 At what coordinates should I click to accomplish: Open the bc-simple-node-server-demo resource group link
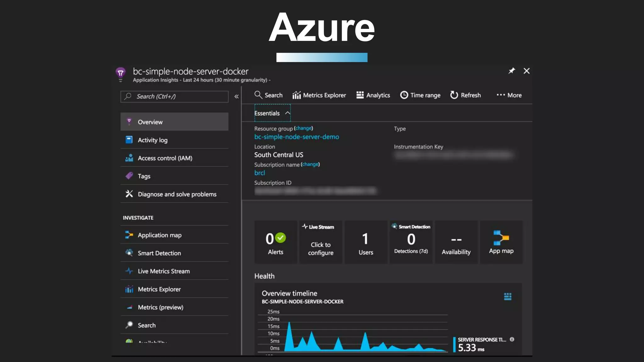(x=296, y=137)
